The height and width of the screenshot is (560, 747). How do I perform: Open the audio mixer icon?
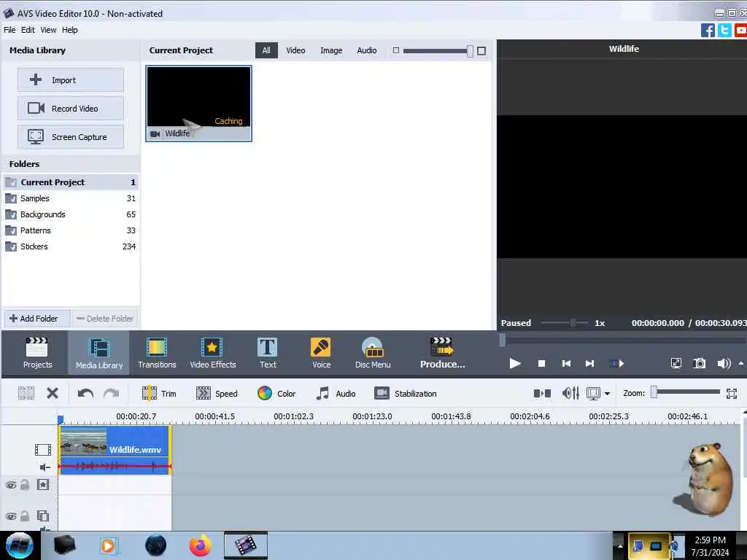(x=570, y=393)
